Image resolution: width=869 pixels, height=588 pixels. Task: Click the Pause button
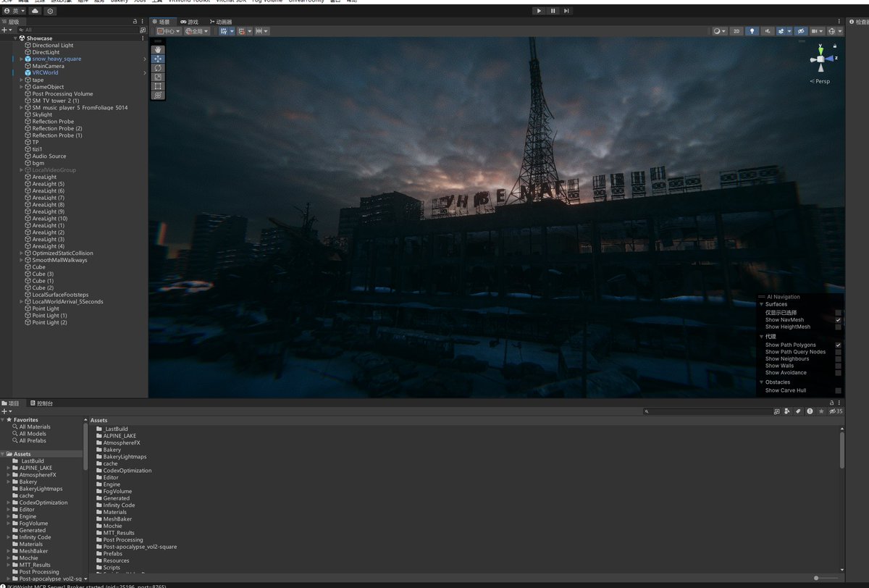(x=553, y=11)
